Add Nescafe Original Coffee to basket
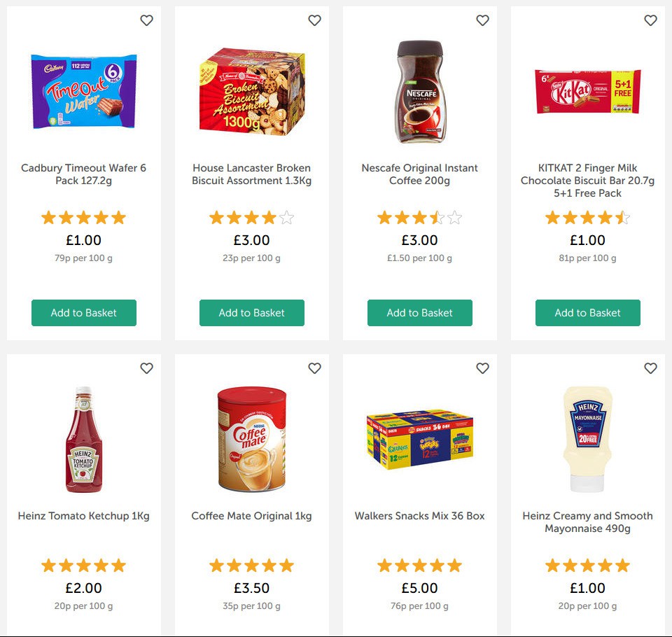The image size is (672, 637). (x=419, y=313)
